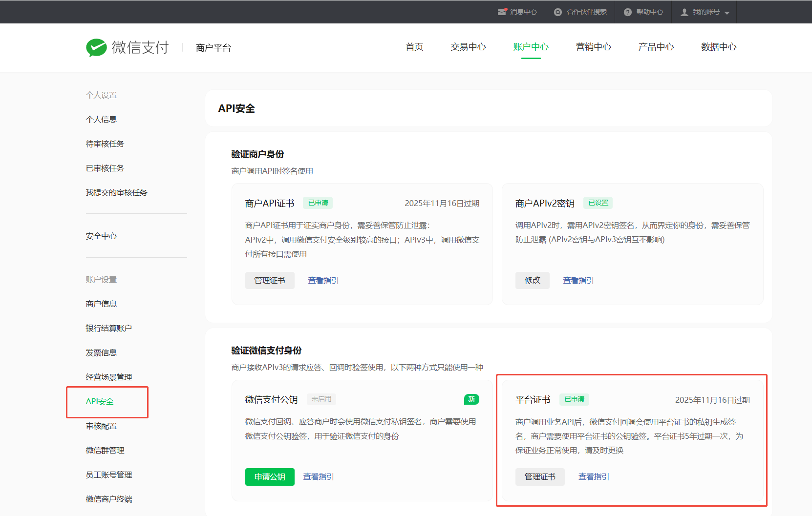
Task: Click the green 新 badge on 微信支付公钥
Action: tap(471, 399)
